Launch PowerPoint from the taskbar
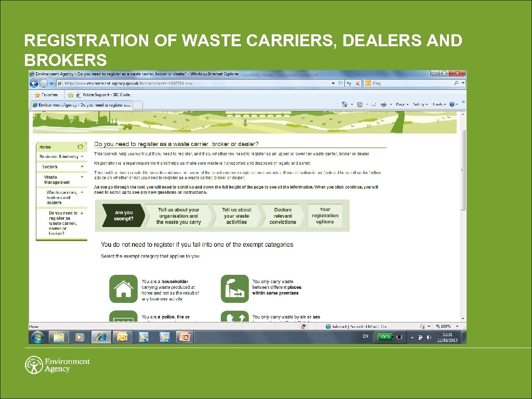The width and height of the screenshot is (532, 399). pos(185,337)
